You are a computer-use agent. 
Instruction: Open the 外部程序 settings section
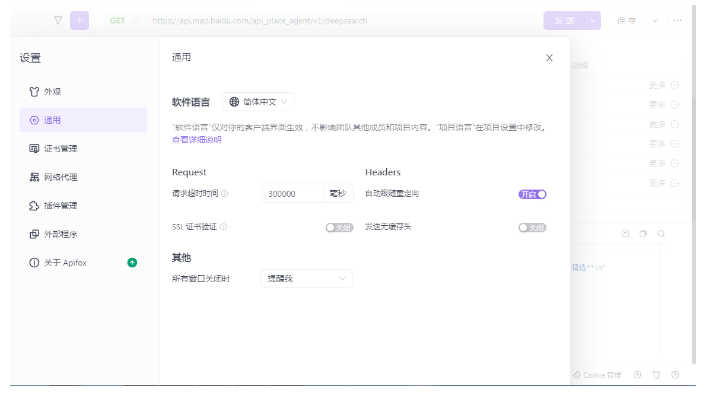(x=83, y=234)
